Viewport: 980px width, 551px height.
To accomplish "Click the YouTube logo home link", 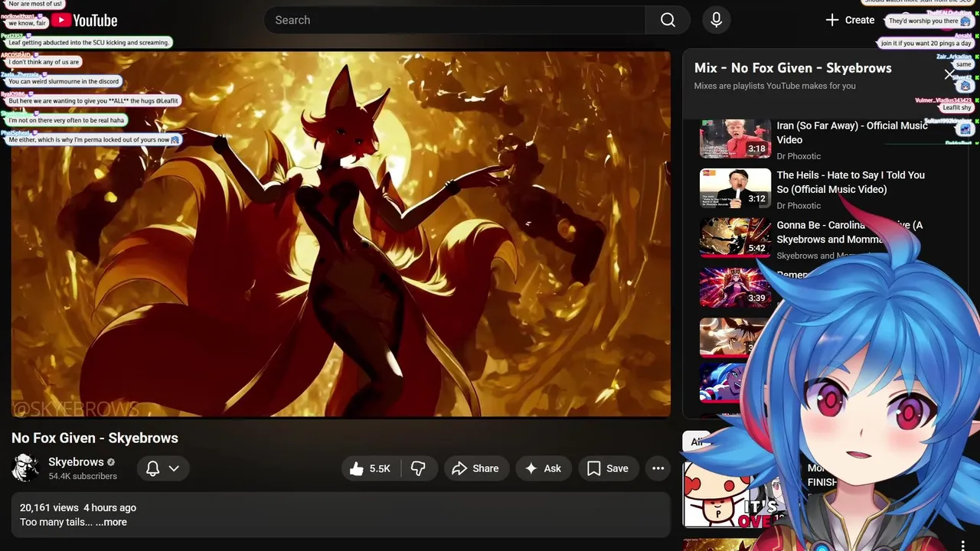I will click(84, 21).
